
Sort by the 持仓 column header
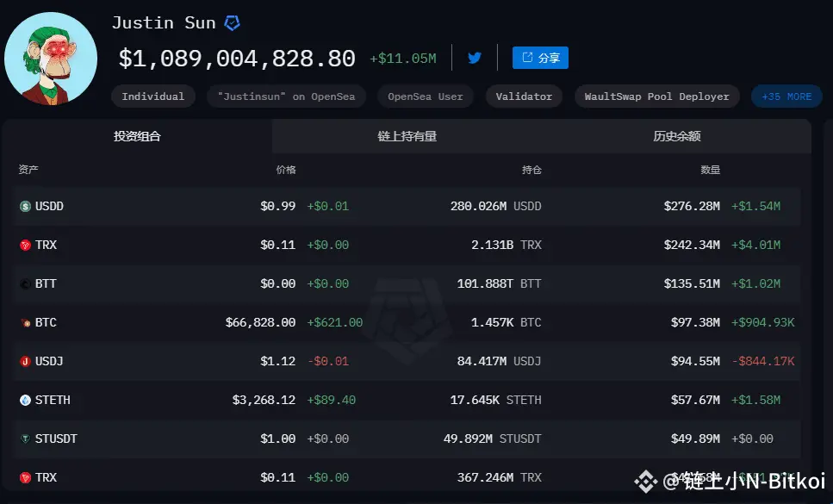[x=532, y=170]
